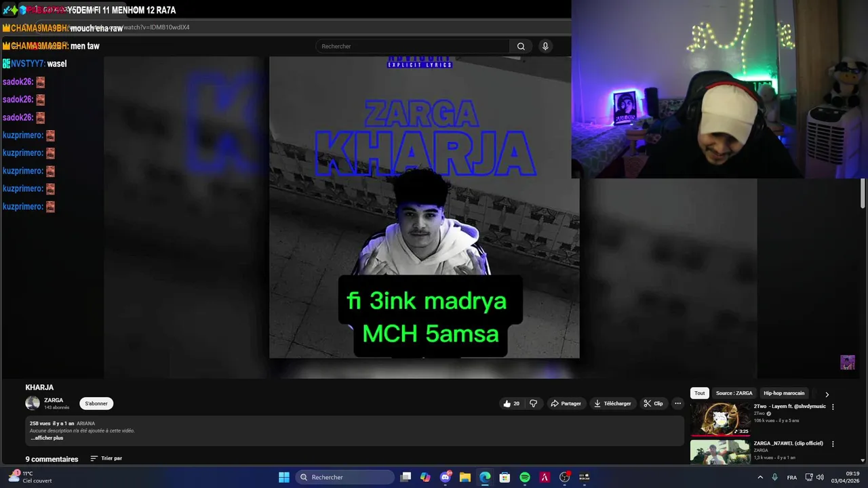Open the three-dot more actions menu under video

point(677,403)
